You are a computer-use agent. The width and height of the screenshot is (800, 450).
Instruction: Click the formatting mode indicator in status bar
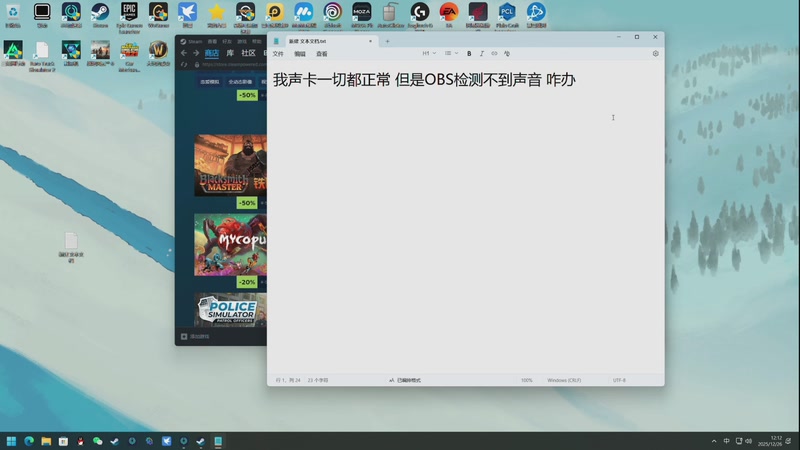tap(405, 380)
